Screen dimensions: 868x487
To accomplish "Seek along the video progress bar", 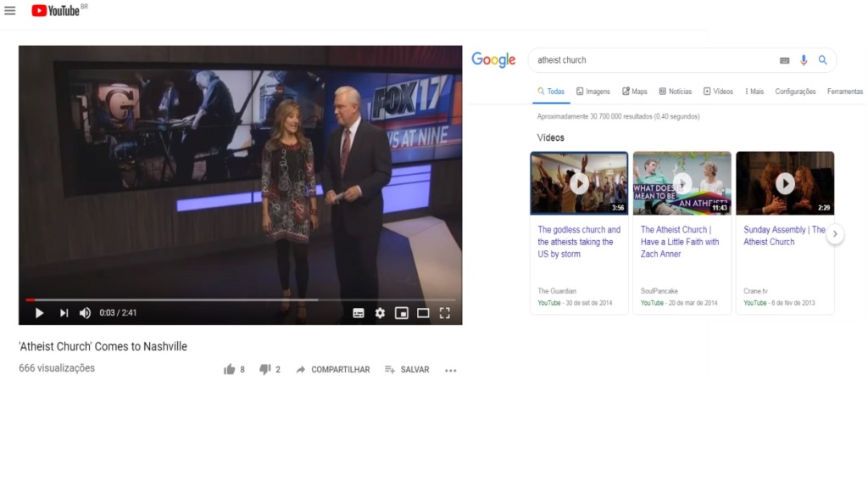I will (240, 299).
